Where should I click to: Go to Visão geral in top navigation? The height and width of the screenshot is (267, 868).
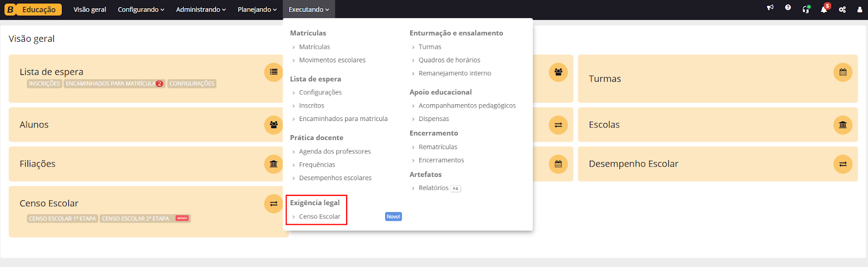[x=90, y=10]
